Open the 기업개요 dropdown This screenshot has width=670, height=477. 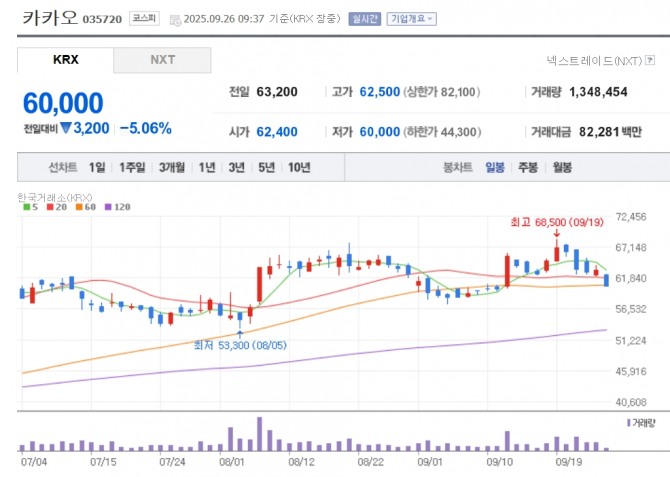pos(411,19)
